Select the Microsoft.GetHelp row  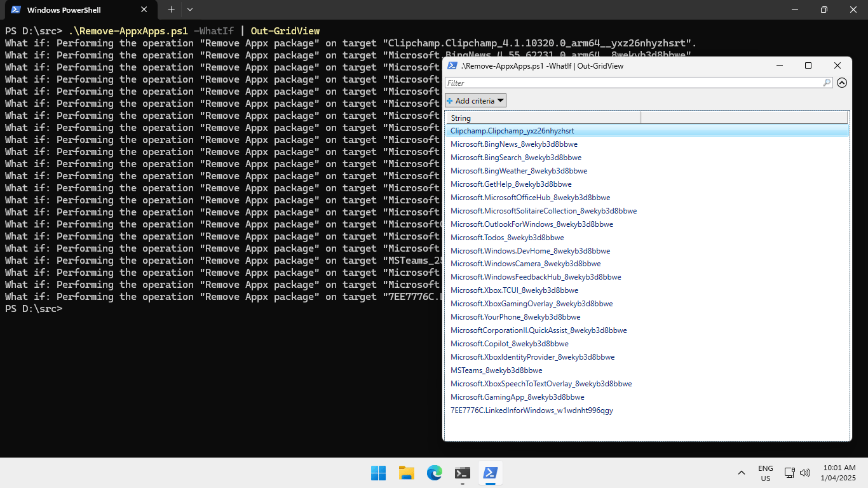(647, 184)
